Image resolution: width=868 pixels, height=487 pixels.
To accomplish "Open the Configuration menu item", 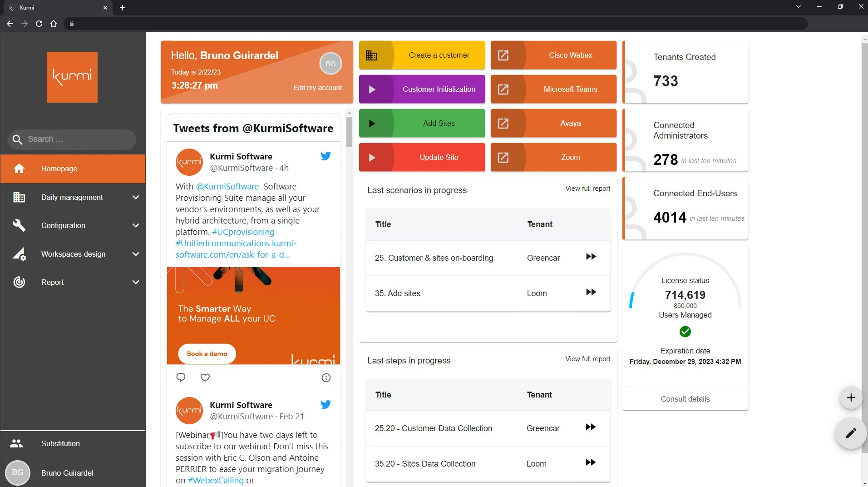I will pyautogui.click(x=73, y=225).
